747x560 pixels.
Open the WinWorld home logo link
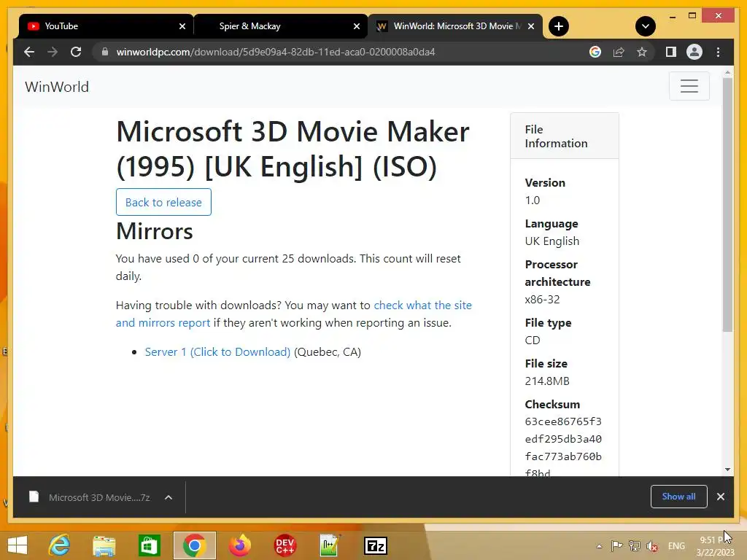click(57, 87)
